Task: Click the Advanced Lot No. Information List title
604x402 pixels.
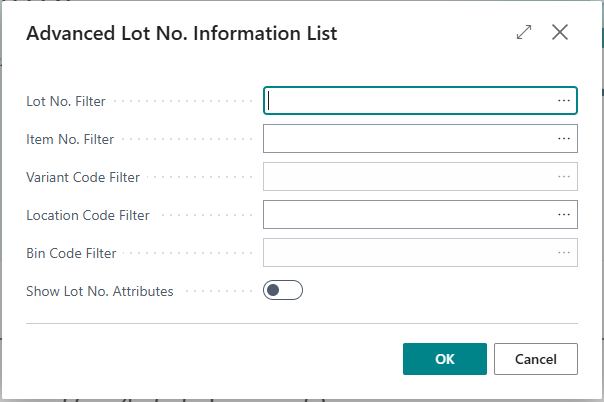Action: [181, 33]
